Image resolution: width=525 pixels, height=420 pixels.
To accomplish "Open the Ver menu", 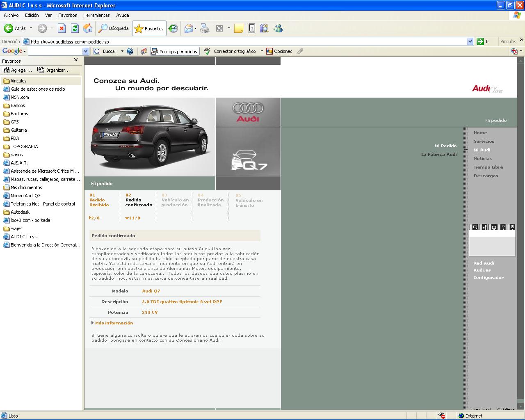I will point(48,15).
